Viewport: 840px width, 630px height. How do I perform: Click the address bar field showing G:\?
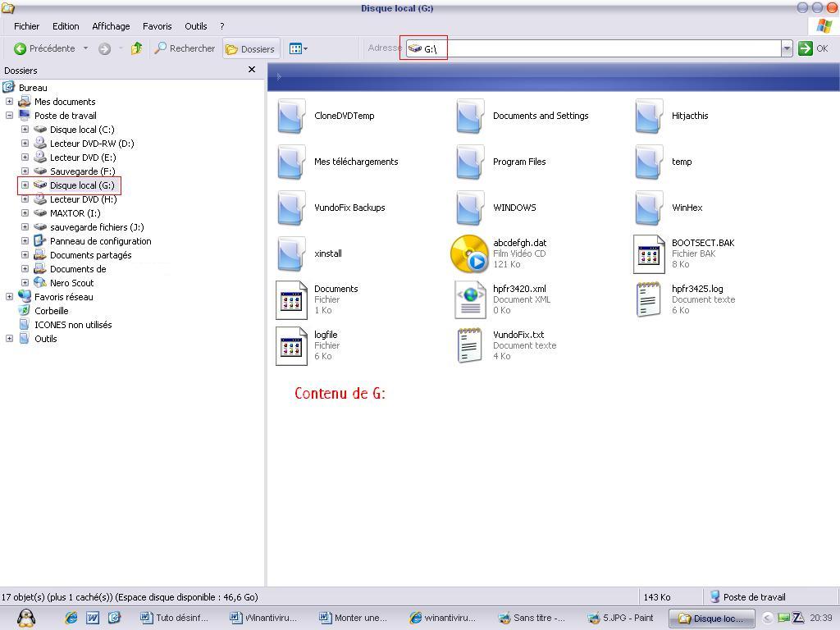(593, 48)
